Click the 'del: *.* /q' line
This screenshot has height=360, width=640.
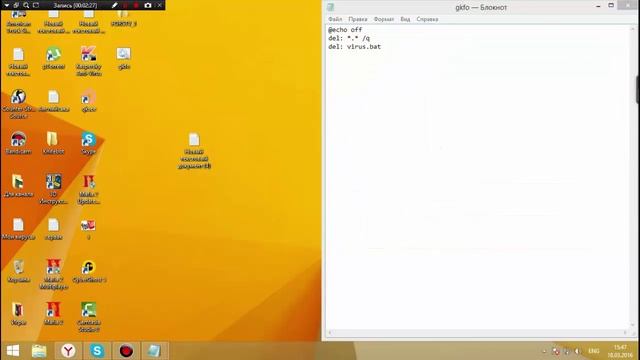[349, 38]
